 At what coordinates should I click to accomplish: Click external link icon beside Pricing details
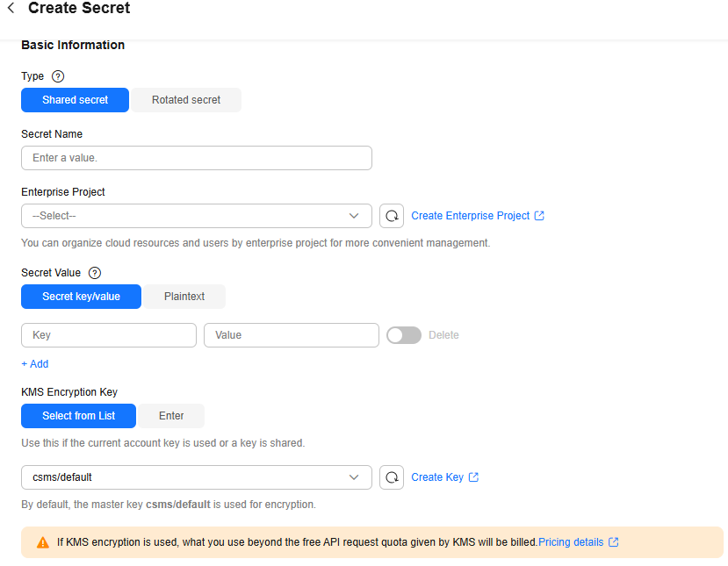(x=613, y=542)
